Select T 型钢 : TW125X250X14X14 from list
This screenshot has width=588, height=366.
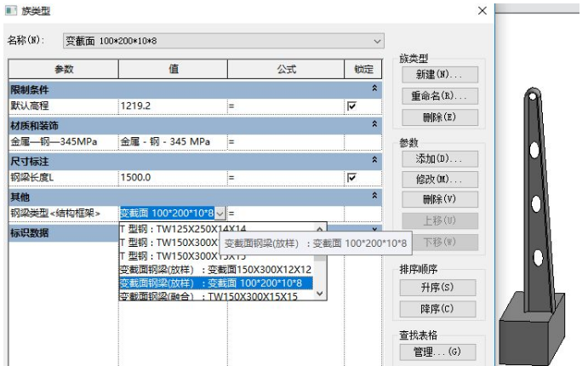(183, 228)
